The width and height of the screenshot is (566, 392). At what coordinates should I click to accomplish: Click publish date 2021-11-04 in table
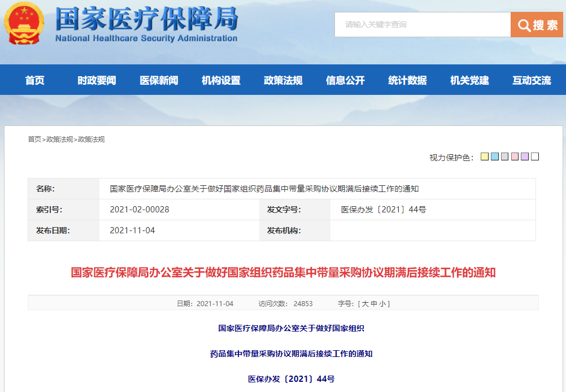coord(132,230)
